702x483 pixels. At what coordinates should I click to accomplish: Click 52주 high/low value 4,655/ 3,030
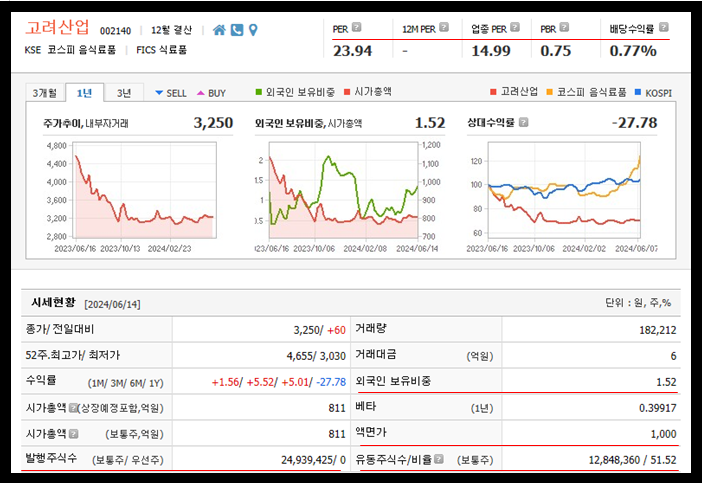316,356
